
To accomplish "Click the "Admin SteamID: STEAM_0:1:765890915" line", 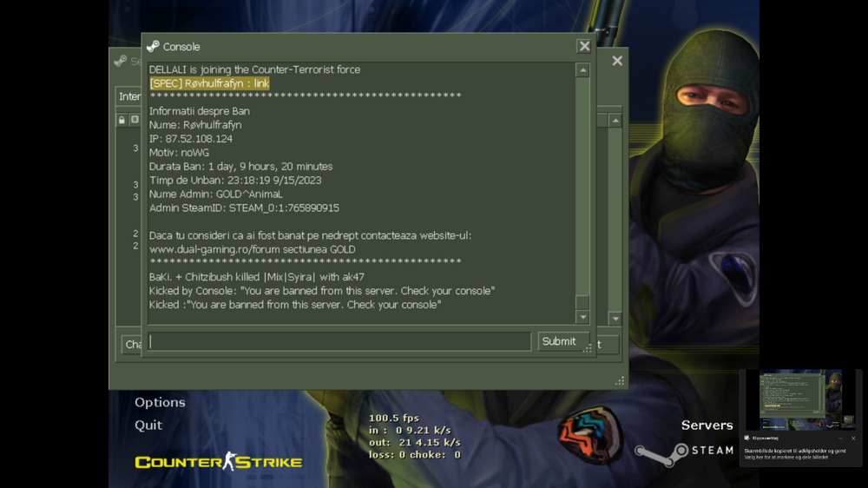I will (244, 208).
